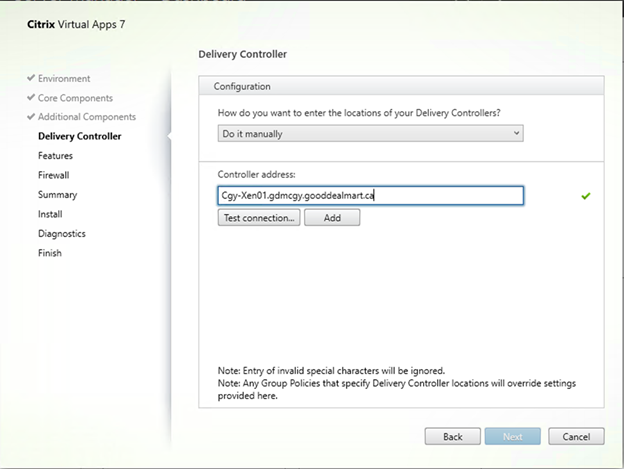The height and width of the screenshot is (469, 624).
Task: Open the Summary step
Action: pyautogui.click(x=57, y=195)
